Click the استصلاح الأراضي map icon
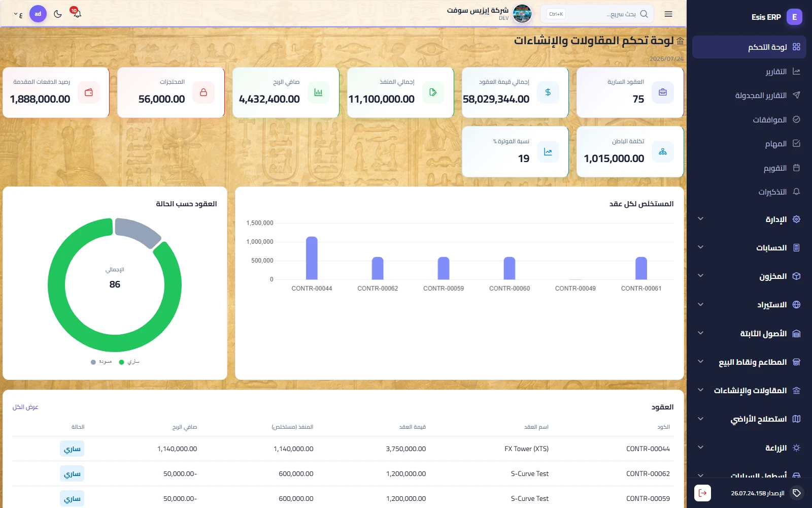The height and width of the screenshot is (508, 812). point(796,419)
